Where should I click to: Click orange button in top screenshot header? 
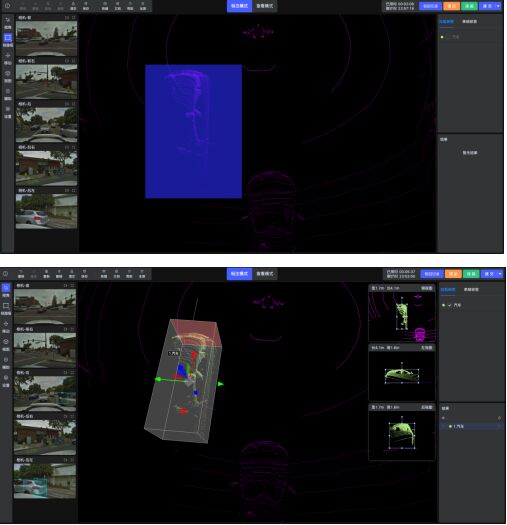click(451, 6)
